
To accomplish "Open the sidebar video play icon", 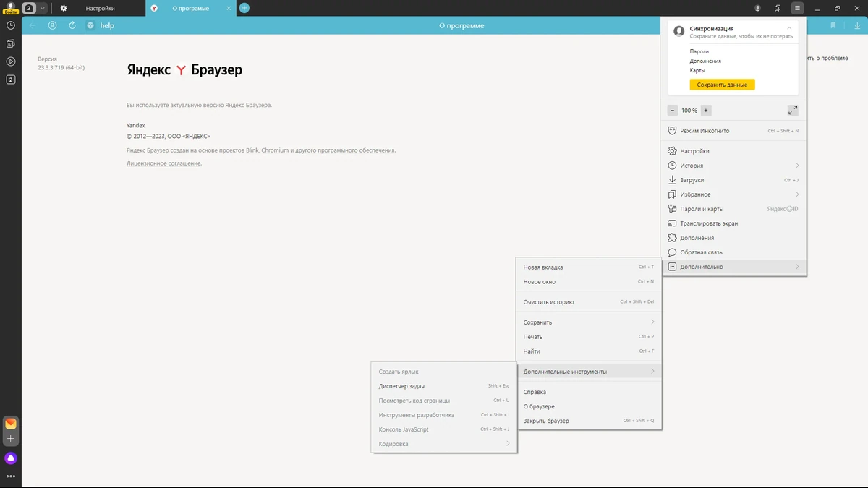I will pos(11,61).
